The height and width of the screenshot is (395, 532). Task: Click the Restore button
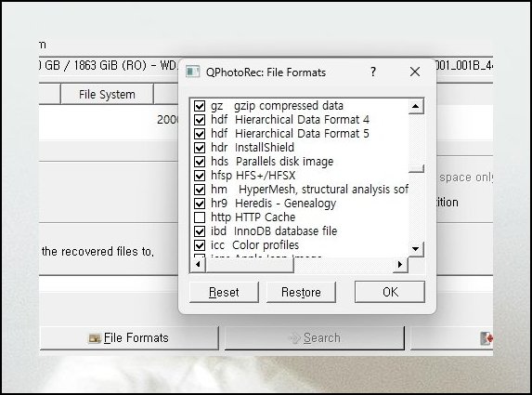click(x=301, y=292)
